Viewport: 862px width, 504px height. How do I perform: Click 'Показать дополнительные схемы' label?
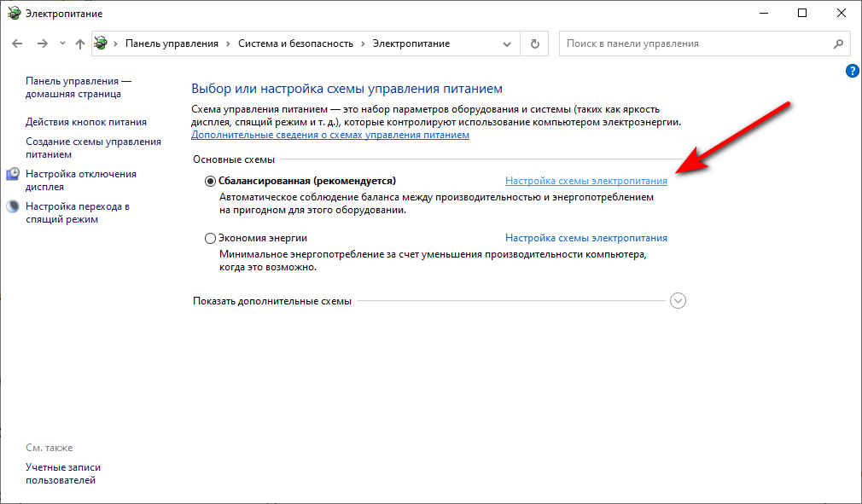(x=272, y=301)
